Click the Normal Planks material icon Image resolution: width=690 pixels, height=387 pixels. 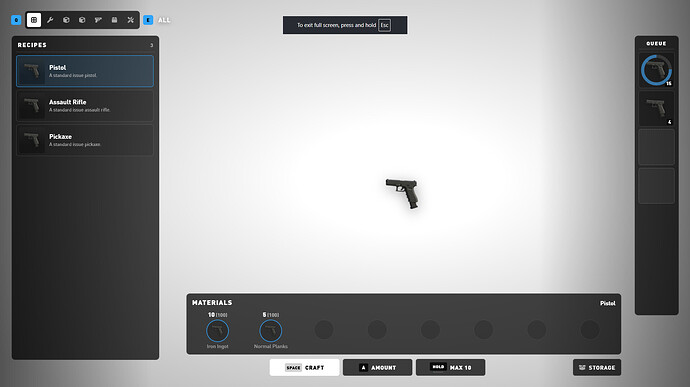[x=271, y=331]
